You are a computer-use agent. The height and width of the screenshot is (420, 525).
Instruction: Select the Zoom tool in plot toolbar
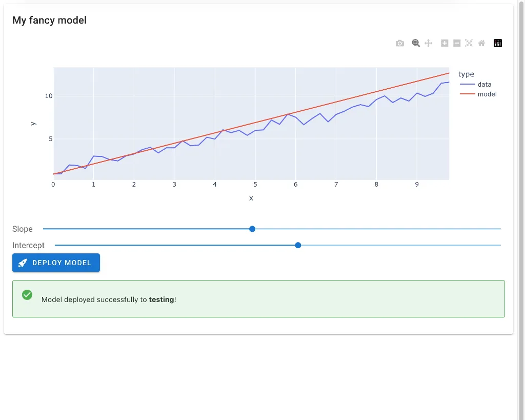point(416,44)
